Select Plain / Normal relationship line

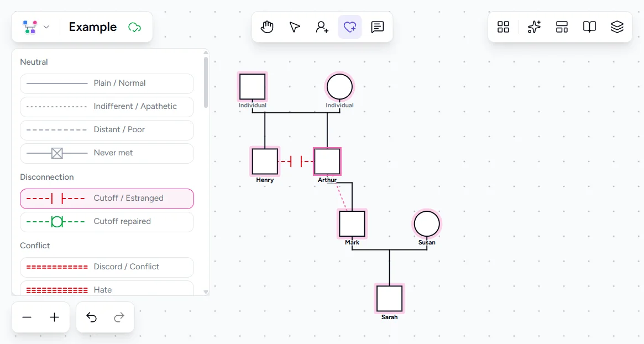(x=107, y=84)
